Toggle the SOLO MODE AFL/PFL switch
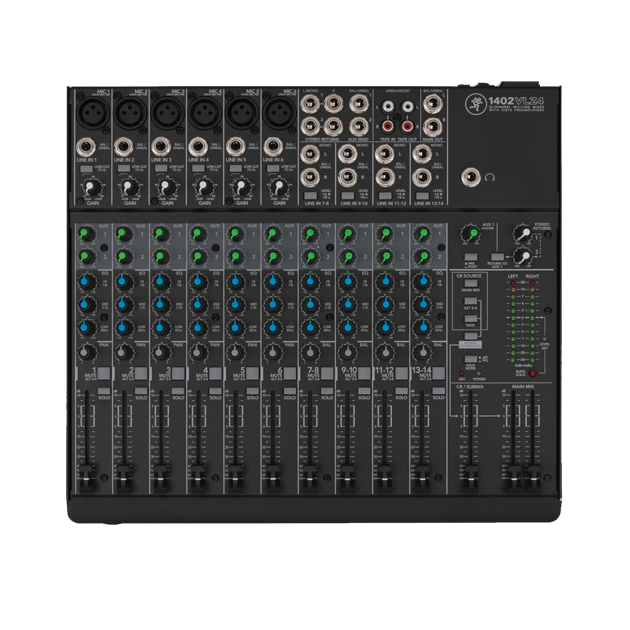The height and width of the screenshot is (630, 630). pos(471,359)
